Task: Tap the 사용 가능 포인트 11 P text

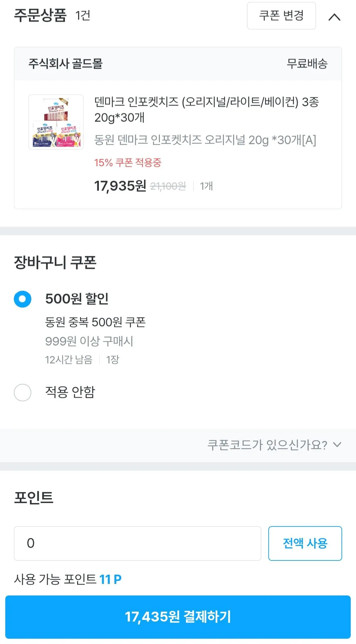Action: click(x=68, y=579)
